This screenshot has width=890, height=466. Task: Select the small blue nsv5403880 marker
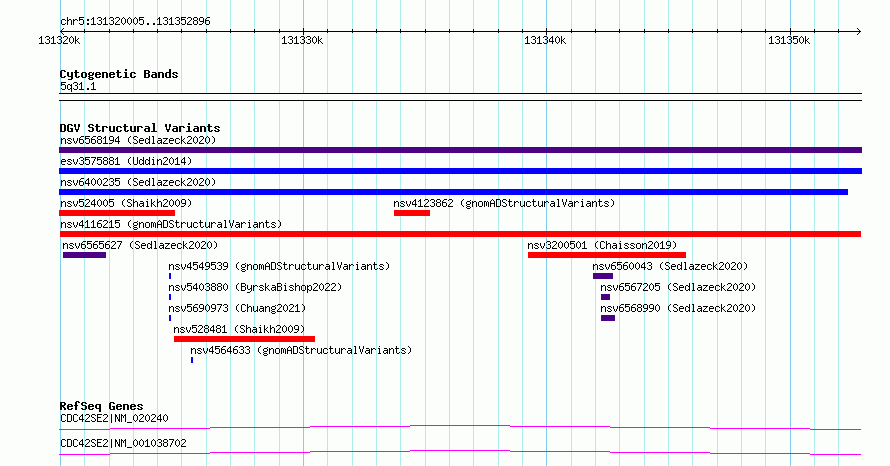170,297
